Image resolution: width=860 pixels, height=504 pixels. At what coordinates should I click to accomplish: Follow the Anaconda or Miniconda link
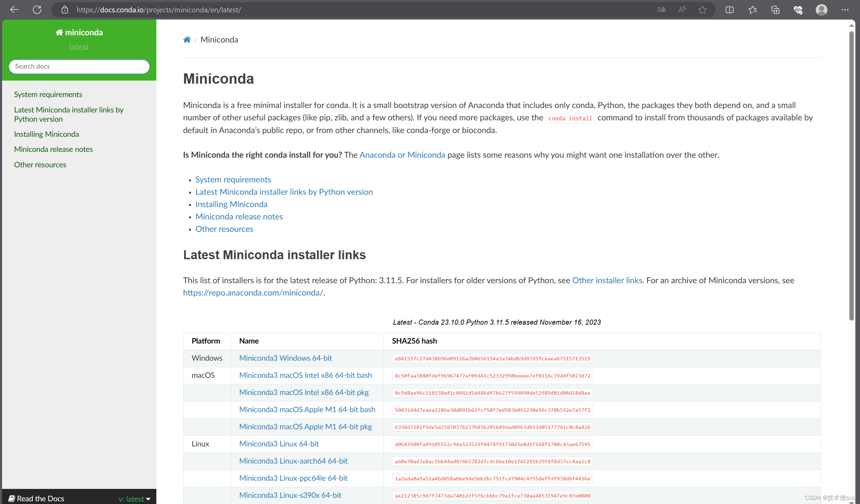tap(402, 155)
